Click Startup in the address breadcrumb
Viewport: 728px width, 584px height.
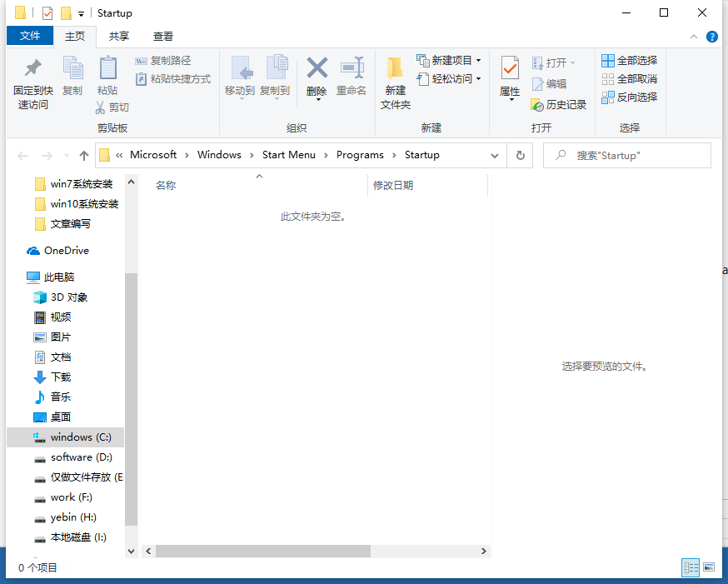point(422,155)
